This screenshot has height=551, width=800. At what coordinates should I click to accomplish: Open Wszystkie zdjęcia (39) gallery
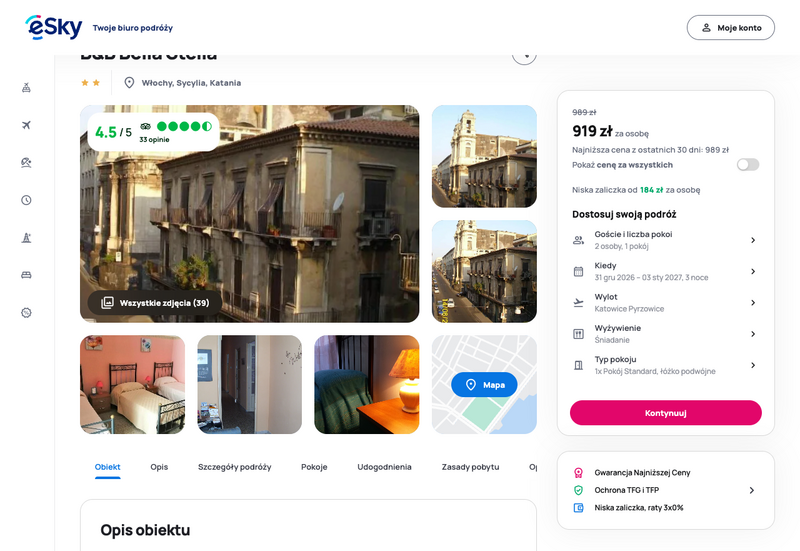click(x=155, y=303)
